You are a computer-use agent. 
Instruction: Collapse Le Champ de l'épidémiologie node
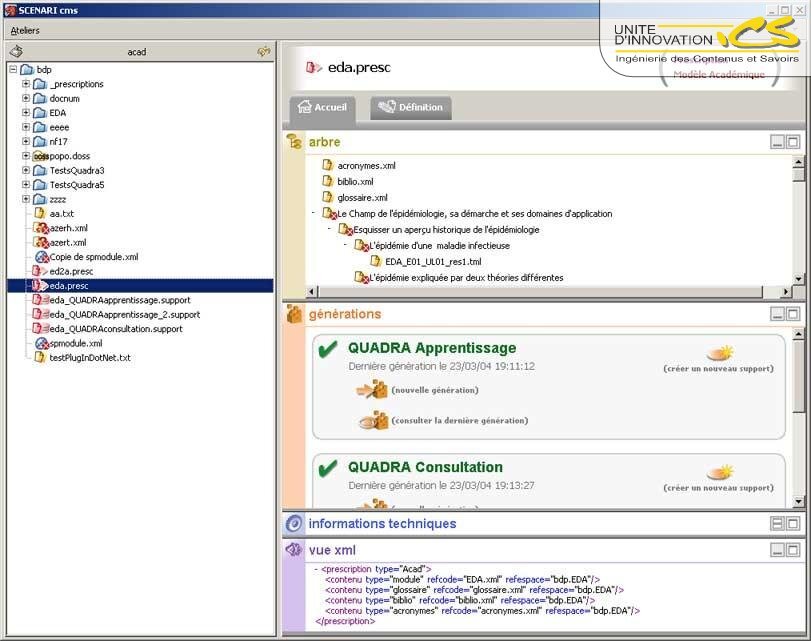pyautogui.click(x=313, y=213)
